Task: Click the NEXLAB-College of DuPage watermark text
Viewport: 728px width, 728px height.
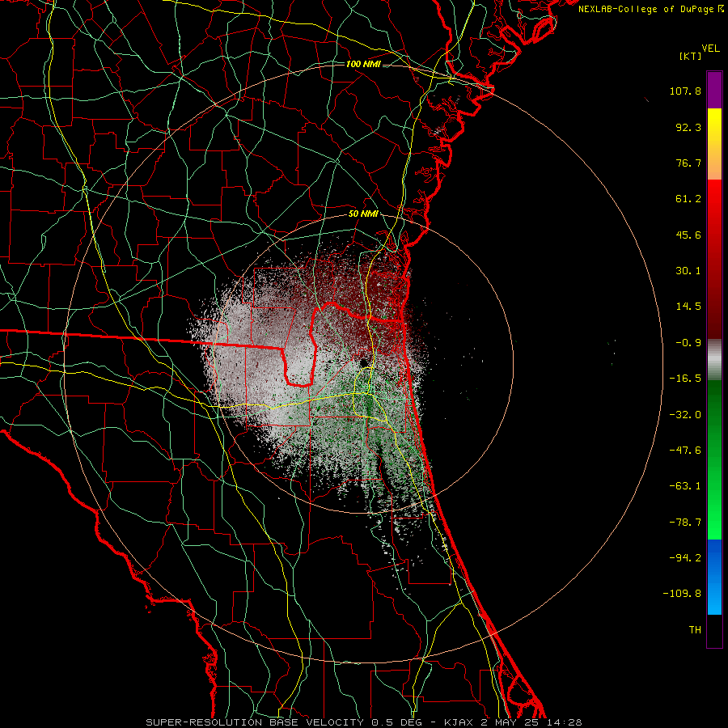Action: 651,9
